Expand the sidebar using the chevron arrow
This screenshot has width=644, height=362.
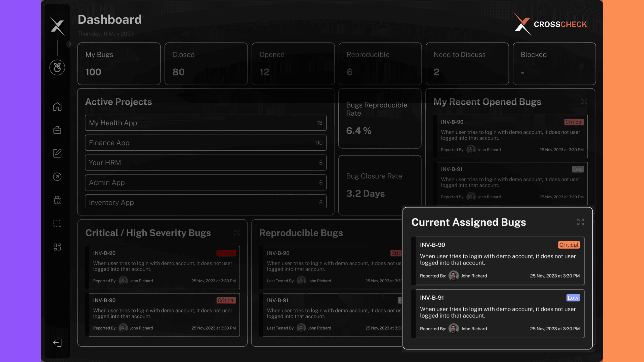point(70,44)
